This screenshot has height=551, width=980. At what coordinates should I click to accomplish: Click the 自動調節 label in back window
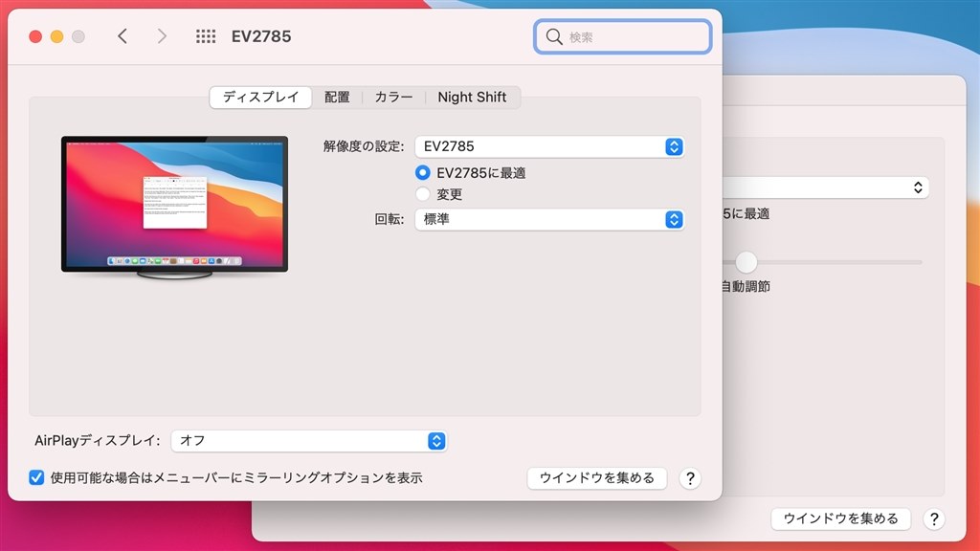[746, 286]
